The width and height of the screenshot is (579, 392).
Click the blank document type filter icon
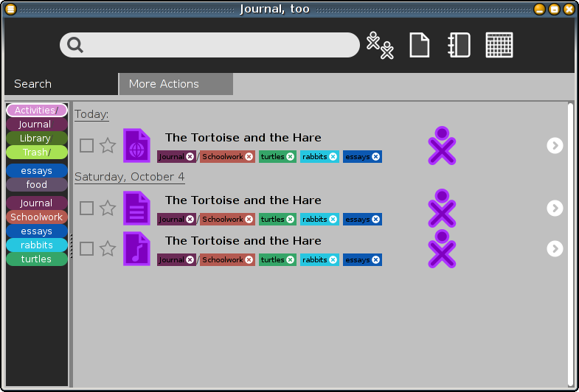pos(420,46)
